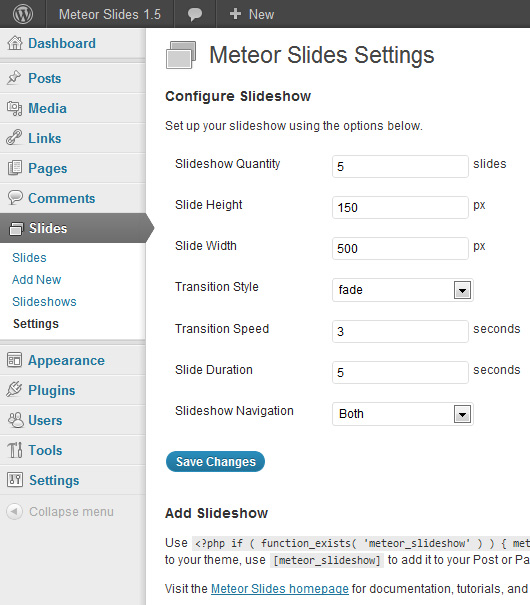530x605 pixels.
Task: Click the Posts pushpin icon
Action: pyautogui.click(x=14, y=78)
